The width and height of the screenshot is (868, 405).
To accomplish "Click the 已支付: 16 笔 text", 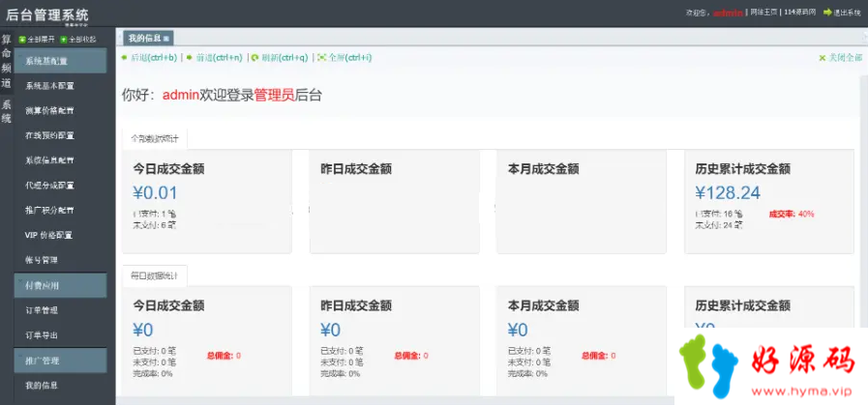I will [719, 215].
